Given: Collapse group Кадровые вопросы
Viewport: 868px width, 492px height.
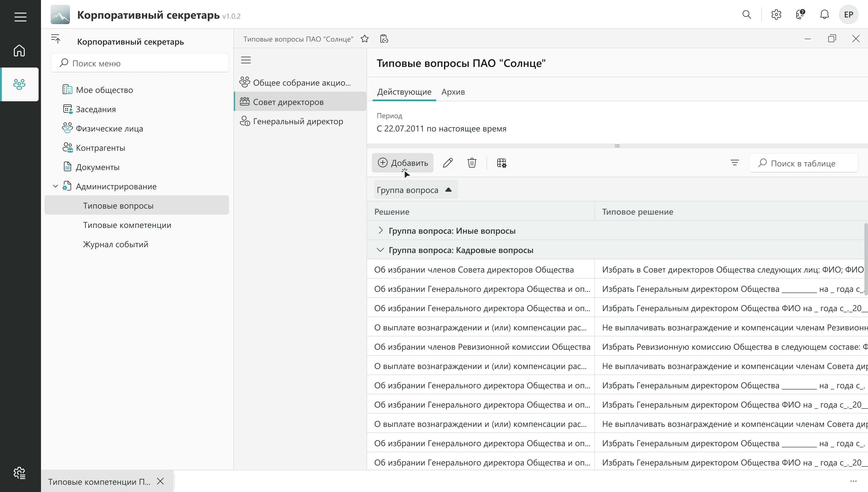Looking at the screenshot, I should click(381, 250).
